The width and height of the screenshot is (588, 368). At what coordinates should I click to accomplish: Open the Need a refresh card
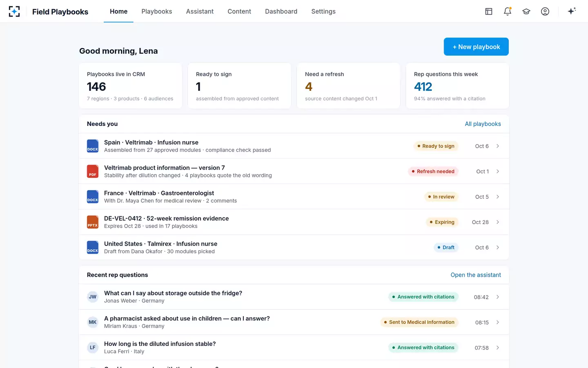348,86
